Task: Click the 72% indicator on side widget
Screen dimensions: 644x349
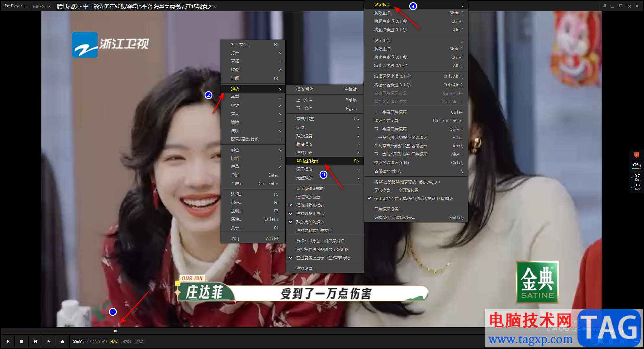Action: point(636,165)
